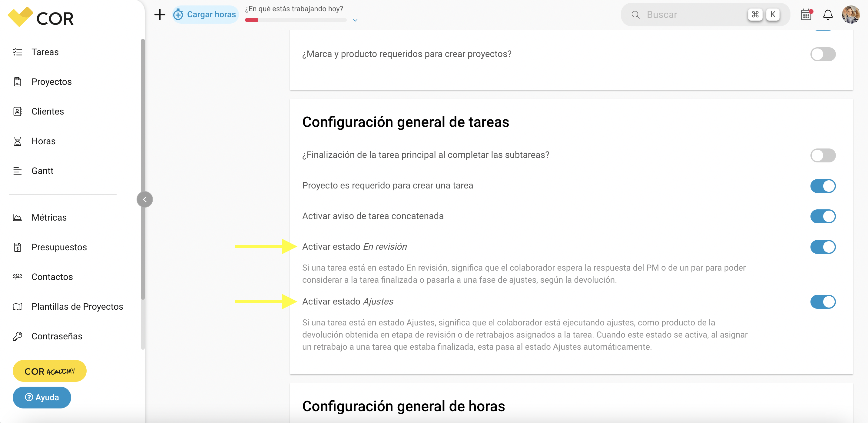The image size is (868, 423).
Task: Open Contactos in the sidebar
Action: point(52,277)
